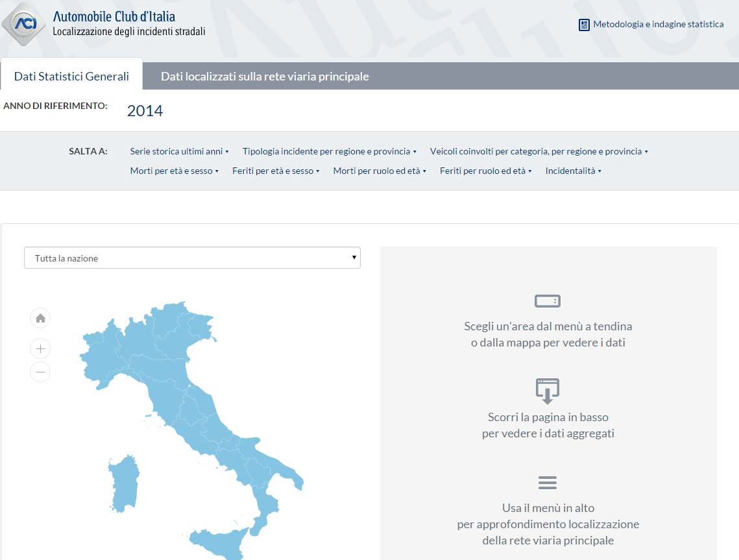The image size is (739, 560).
Task: Click the map home reset icon
Action: click(40, 318)
